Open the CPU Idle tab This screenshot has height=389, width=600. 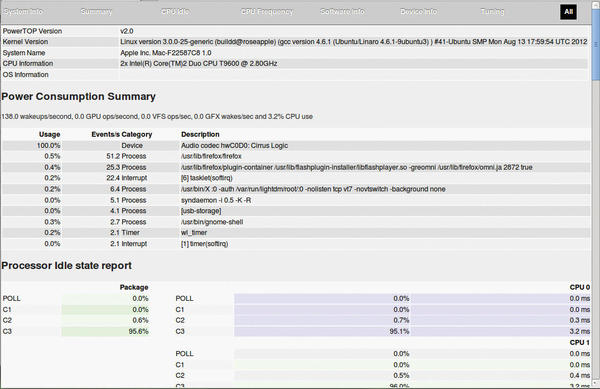(175, 12)
